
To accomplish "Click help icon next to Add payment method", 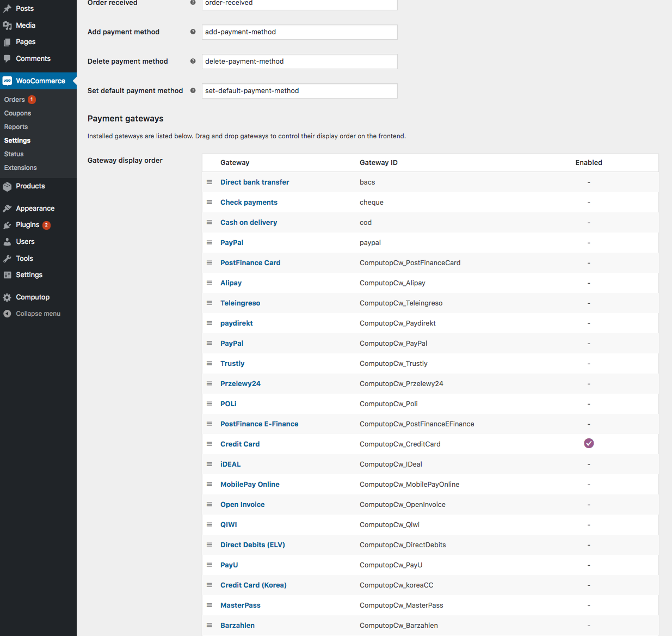I will point(193,32).
